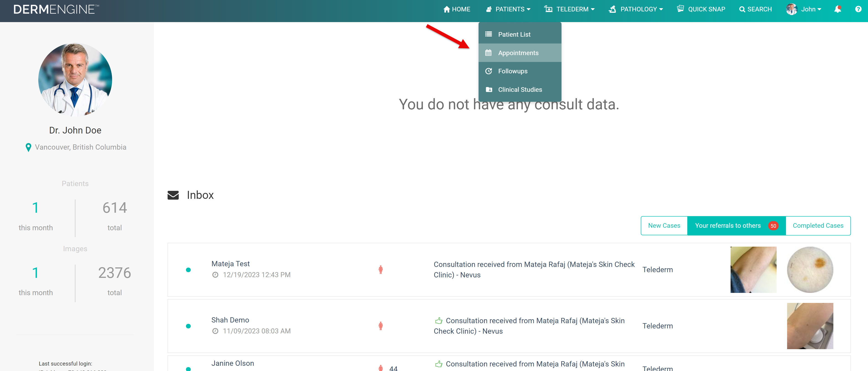Screen dimensions: 868x371
Task: Open dermoscopy circle thumbnail in Mateja Test row
Action: pyautogui.click(x=810, y=270)
